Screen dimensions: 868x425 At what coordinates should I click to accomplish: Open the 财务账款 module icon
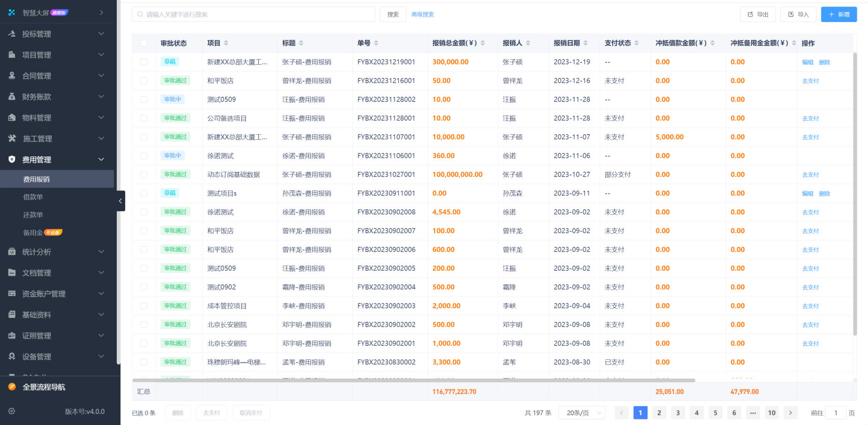12,97
